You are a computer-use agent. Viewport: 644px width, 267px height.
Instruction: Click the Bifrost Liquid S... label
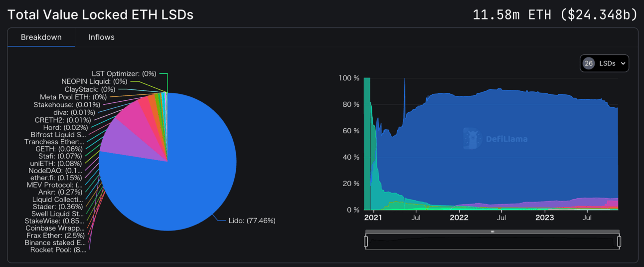58,135
